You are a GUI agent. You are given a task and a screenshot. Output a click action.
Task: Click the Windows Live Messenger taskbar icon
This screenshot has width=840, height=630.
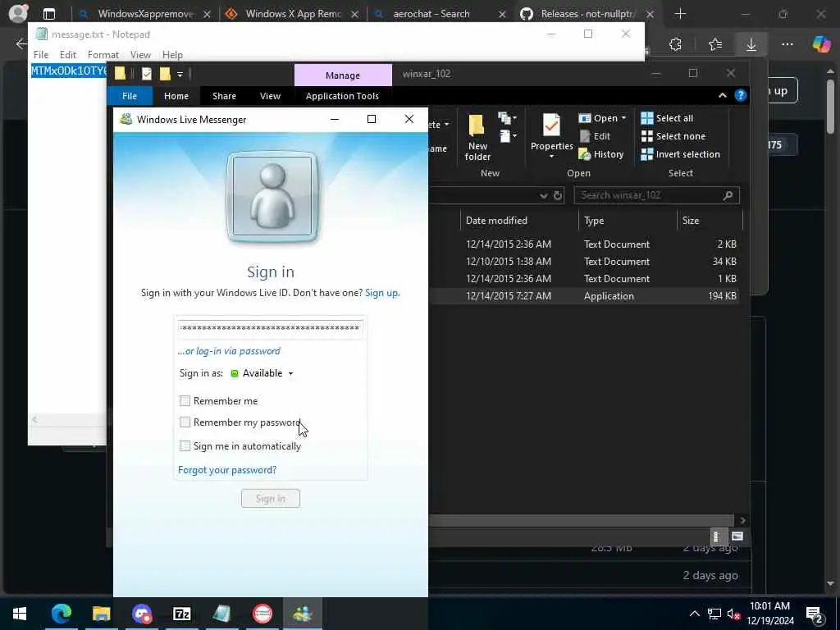[x=302, y=614]
